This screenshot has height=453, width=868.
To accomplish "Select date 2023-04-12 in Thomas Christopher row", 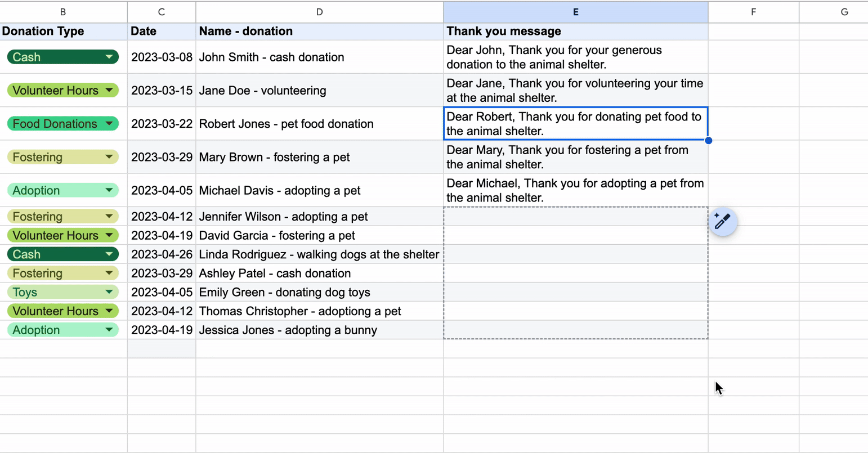I will click(x=162, y=311).
